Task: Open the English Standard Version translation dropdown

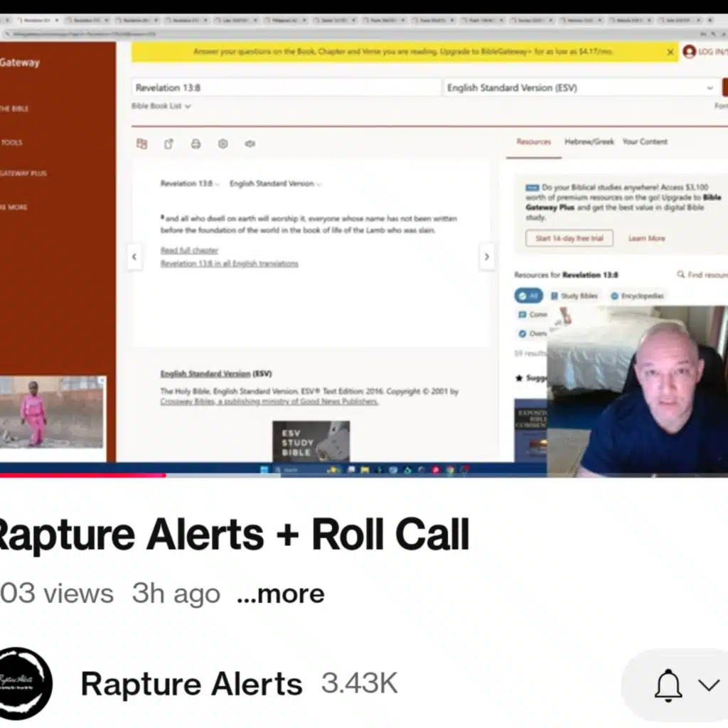Action: tap(579, 87)
